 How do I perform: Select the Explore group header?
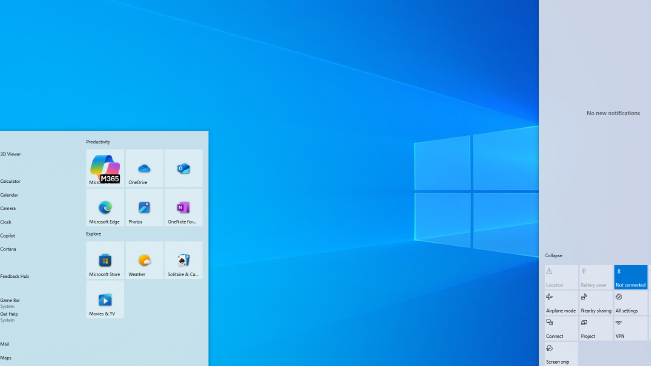(x=93, y=234)
